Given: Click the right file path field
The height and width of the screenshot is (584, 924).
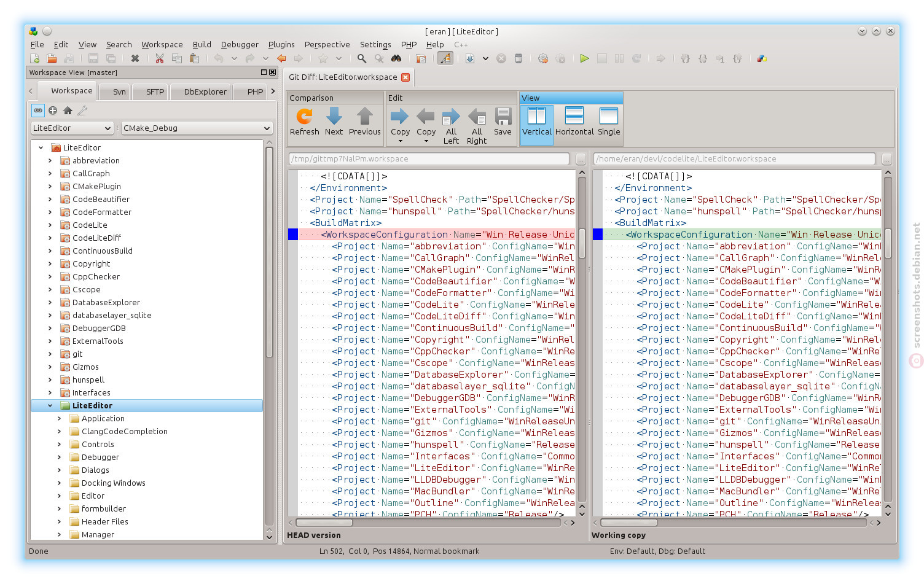Looking at the screenshot, I should click(735, 159).
